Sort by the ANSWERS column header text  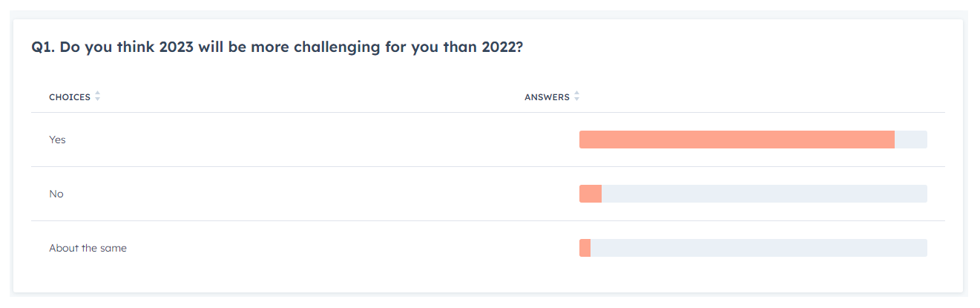click(547, 97)
